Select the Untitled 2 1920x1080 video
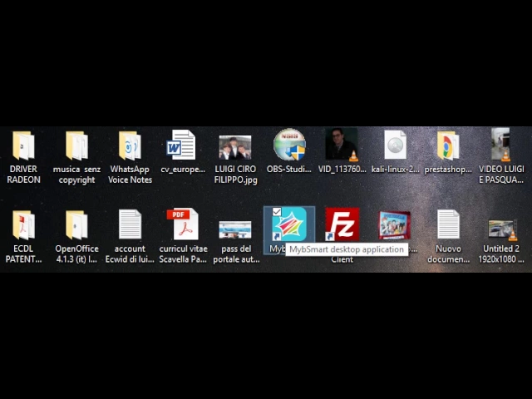This screenshot has height=399, width=532. click(x=502, y=229)
